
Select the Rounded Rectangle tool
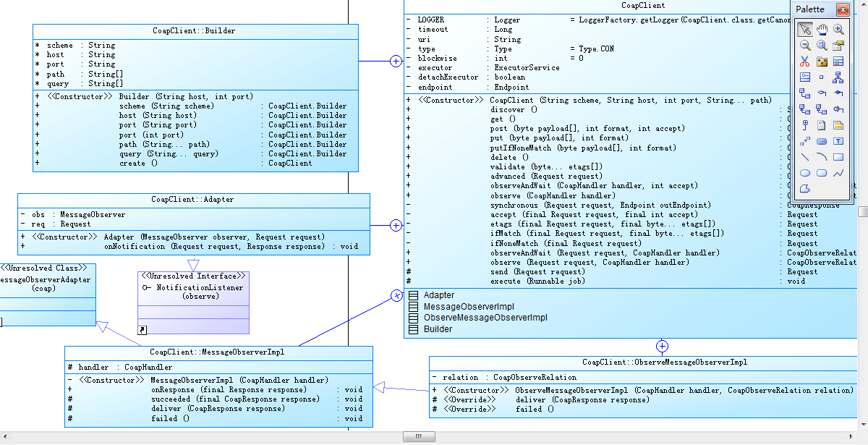(822, 173)
